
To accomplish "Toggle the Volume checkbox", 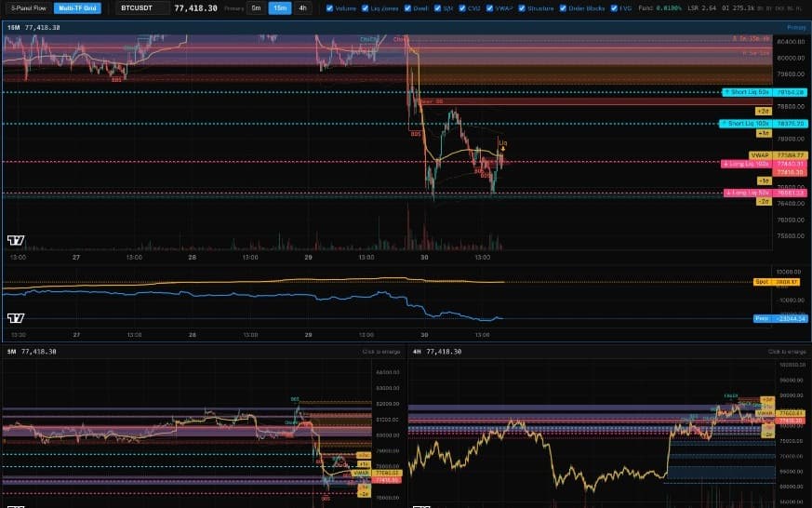I will click(329, 8).
